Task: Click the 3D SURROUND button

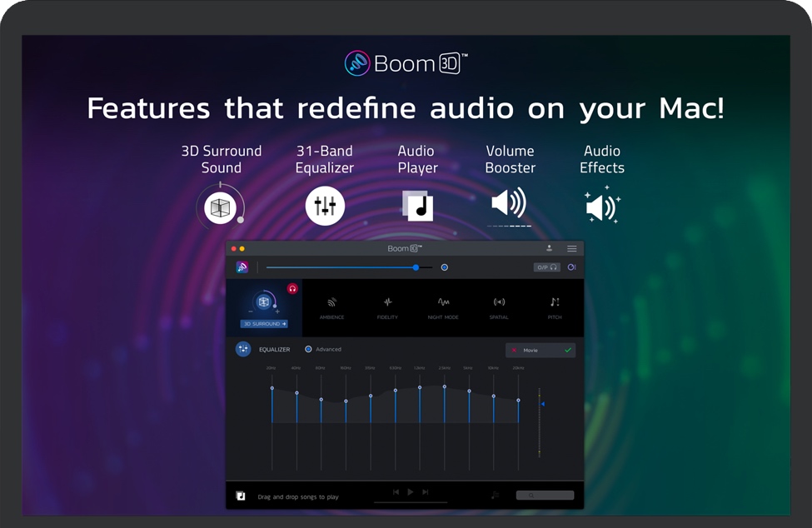Action: (264, 323)
